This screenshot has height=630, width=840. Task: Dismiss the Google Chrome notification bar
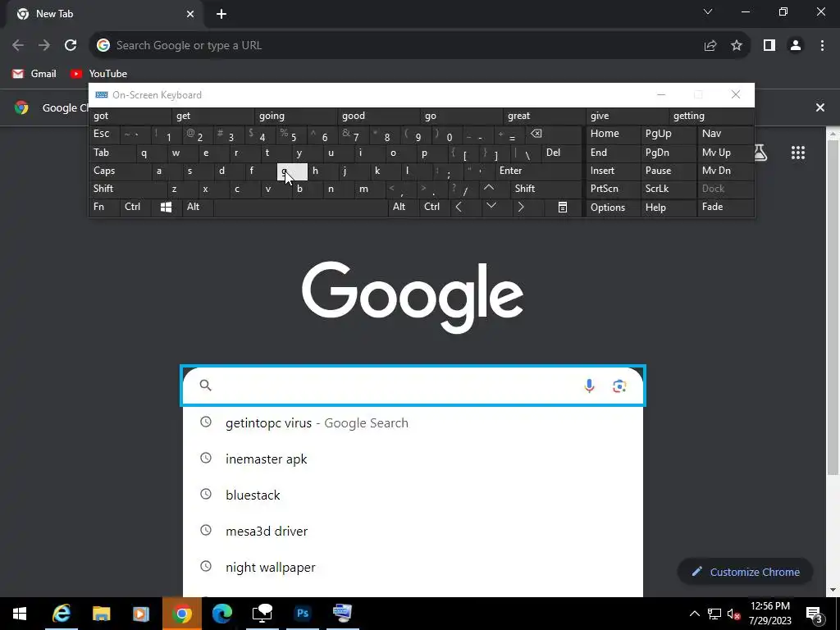[820, 107]
